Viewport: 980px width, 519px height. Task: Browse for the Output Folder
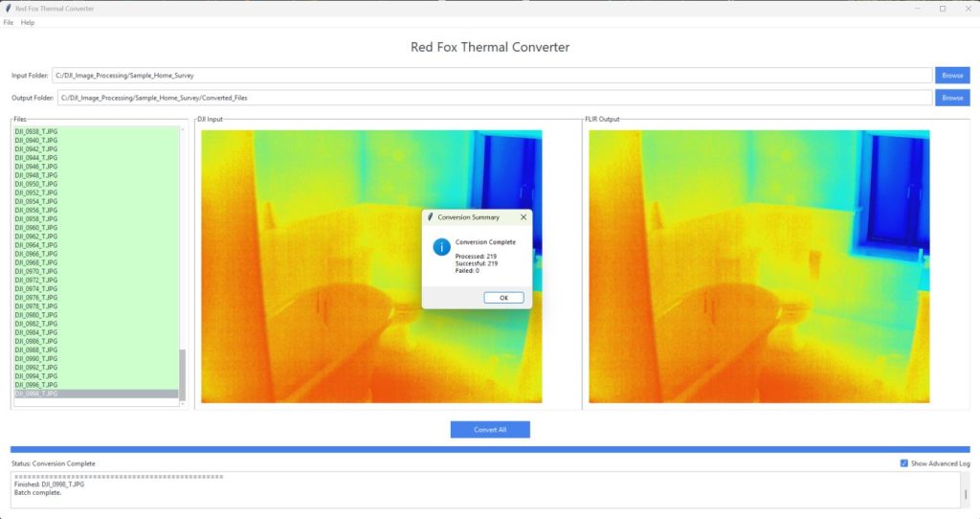(x=952, y=98)
